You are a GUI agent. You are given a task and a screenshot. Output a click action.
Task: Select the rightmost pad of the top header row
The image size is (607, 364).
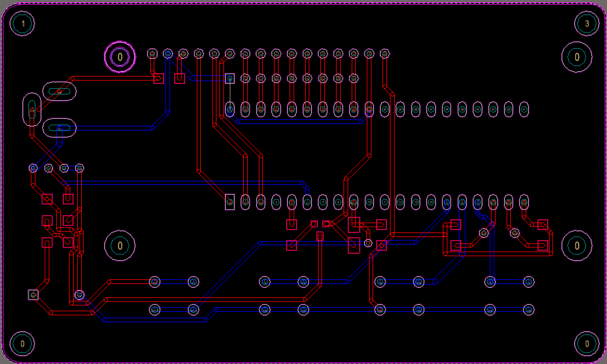(384, 54)
